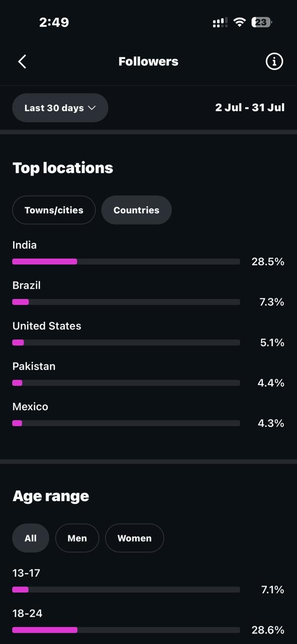Tap the cellular signal bars icon
This screenshot has height=644, width=297.
point(220,22)
